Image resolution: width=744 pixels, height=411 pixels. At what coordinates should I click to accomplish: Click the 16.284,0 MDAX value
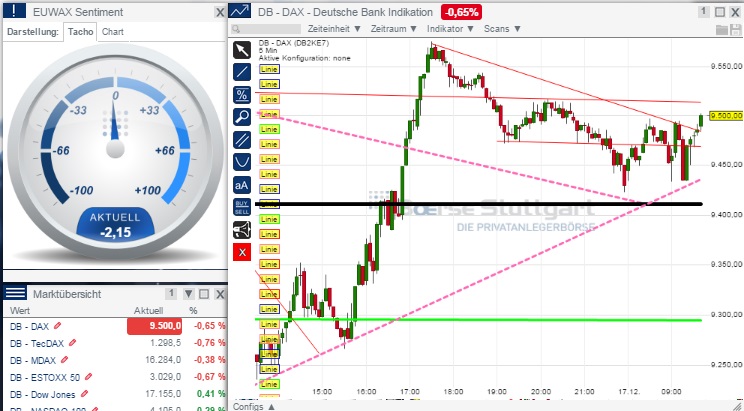[x=163, y=360]
